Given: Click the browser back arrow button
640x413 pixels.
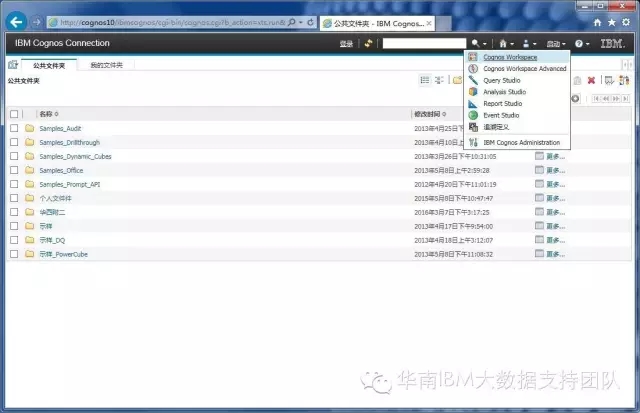Looking at the screenshot, I should click(x=16, y=22).
